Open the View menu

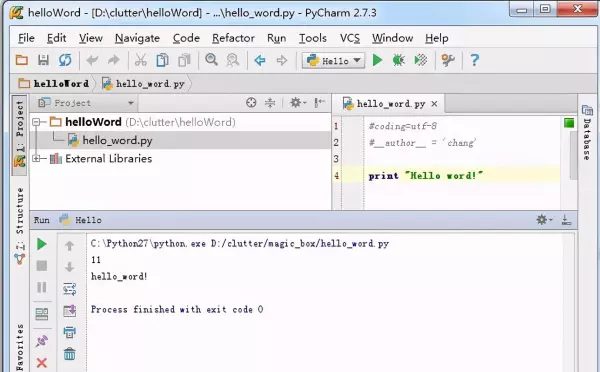(91, 38)
